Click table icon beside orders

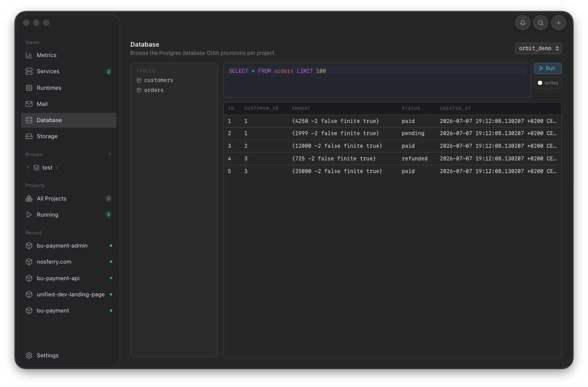139,90
